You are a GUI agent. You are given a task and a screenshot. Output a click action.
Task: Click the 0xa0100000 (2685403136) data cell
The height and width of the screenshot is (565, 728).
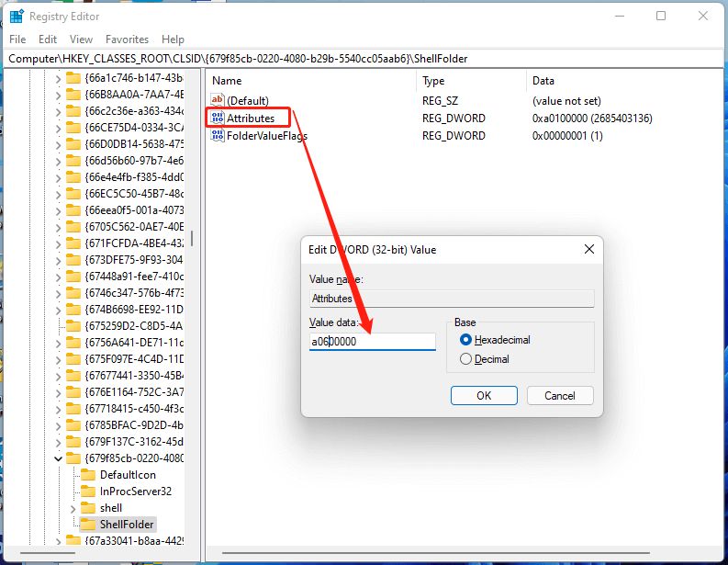tap(592, 118)
